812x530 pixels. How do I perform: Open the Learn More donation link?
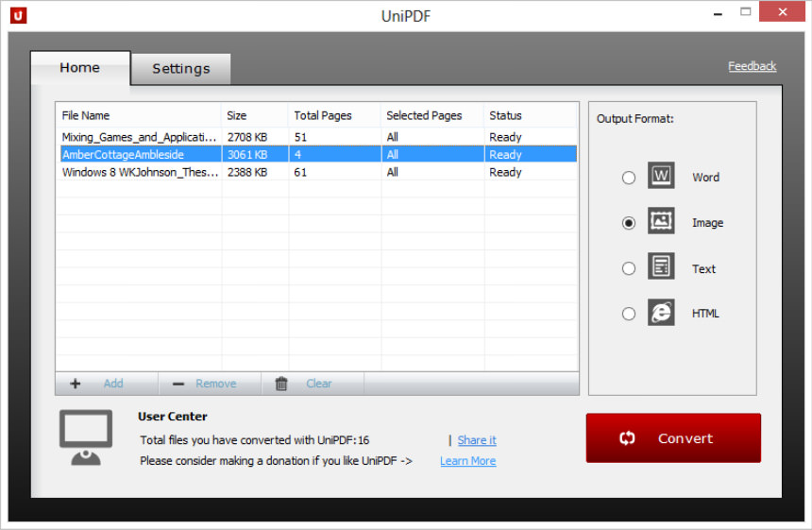[467, 461]
